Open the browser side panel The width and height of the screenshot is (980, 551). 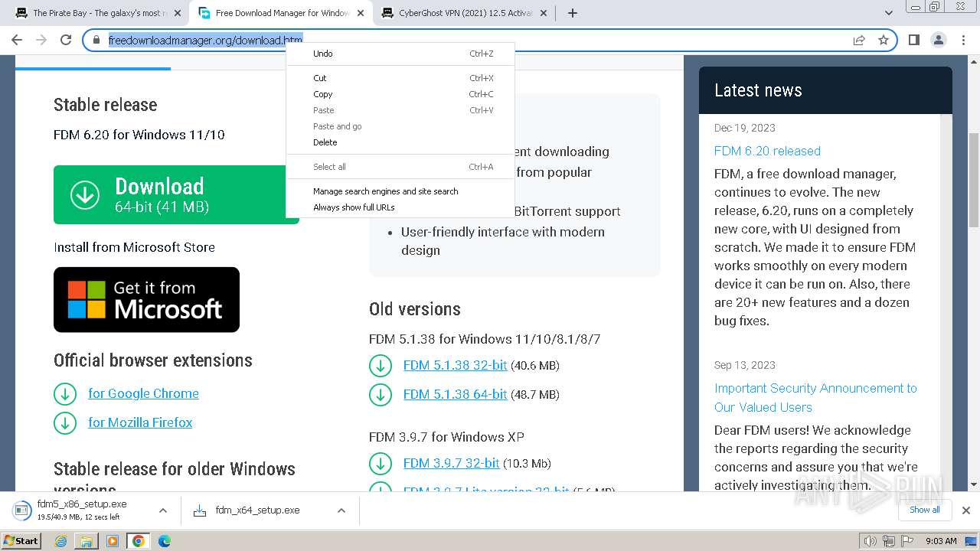[913, 40]
